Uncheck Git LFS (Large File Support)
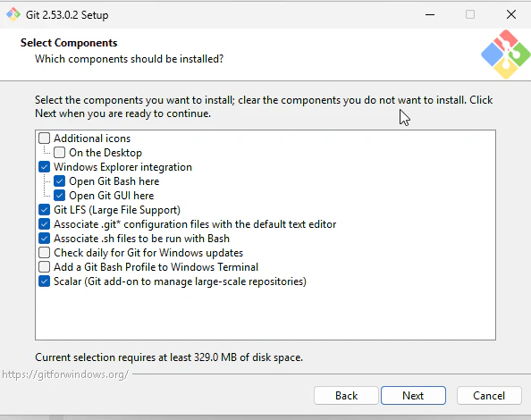Screen dimensions: 531x420 point(45,210)
